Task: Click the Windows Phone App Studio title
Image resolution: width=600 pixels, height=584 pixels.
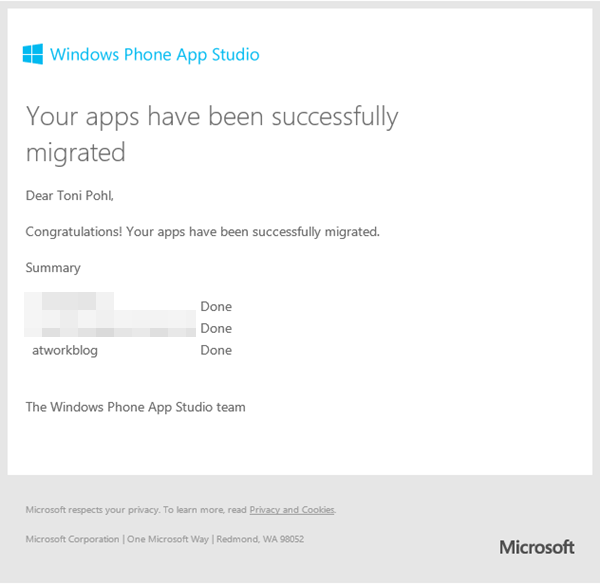Action: point(155,54)
